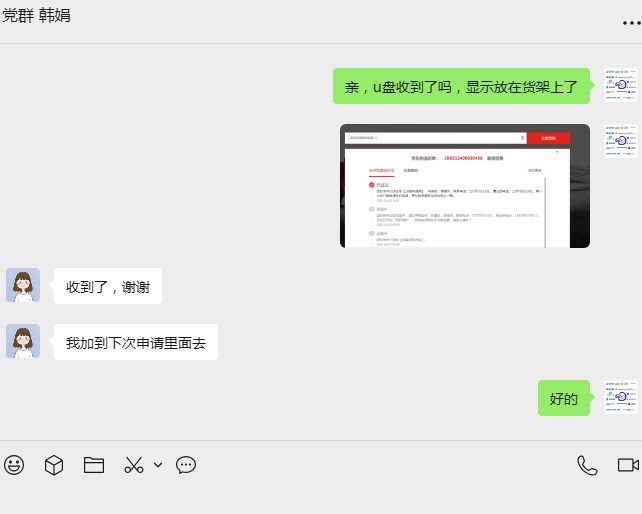642x514 pixels.
Task: Open the folder icon to send file
Action: coord(94,465)
